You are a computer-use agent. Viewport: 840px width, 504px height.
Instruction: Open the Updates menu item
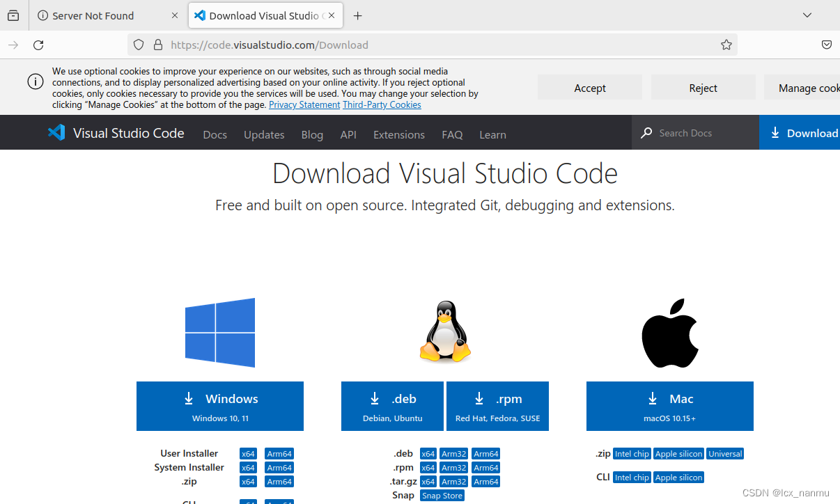pyautogui.click(x=264, y=134)
